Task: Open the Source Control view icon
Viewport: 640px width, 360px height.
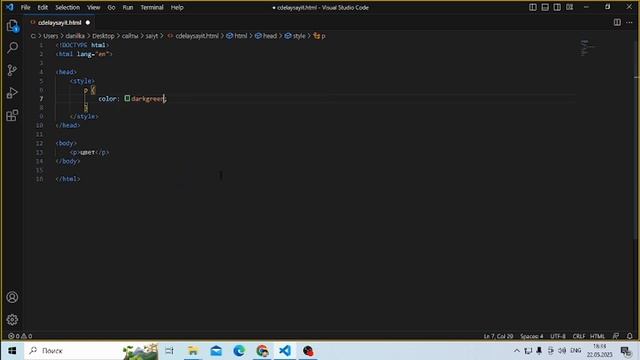Action: 12,70
